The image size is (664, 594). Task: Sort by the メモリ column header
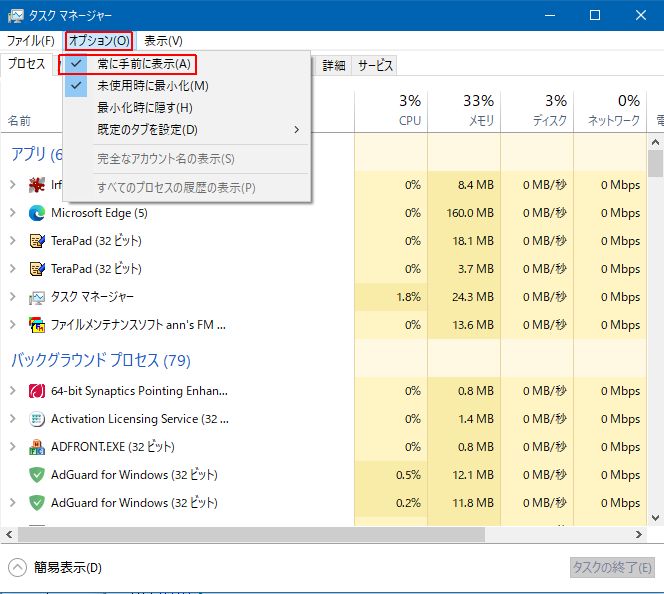pos(464,110)
